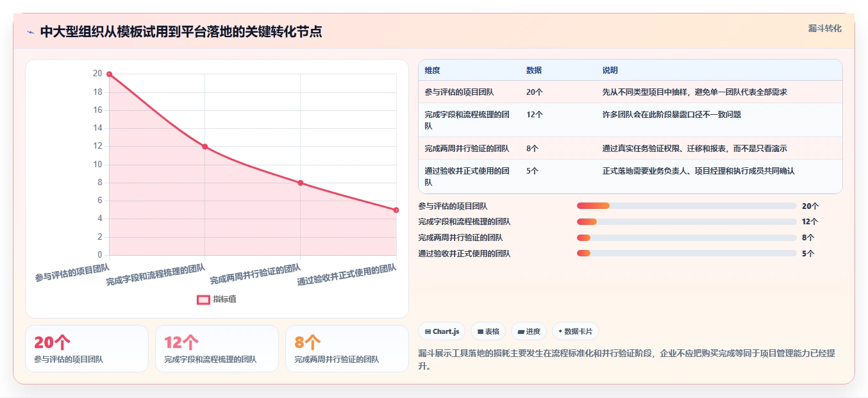Image resolution: width=868 pixels, height=398 pixels.
Task: Click the 漏斗转化 badge
Action: (824, 28)
